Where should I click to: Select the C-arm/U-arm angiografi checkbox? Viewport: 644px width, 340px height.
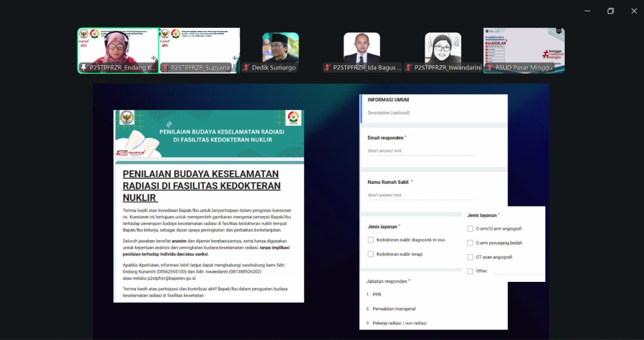470,229
